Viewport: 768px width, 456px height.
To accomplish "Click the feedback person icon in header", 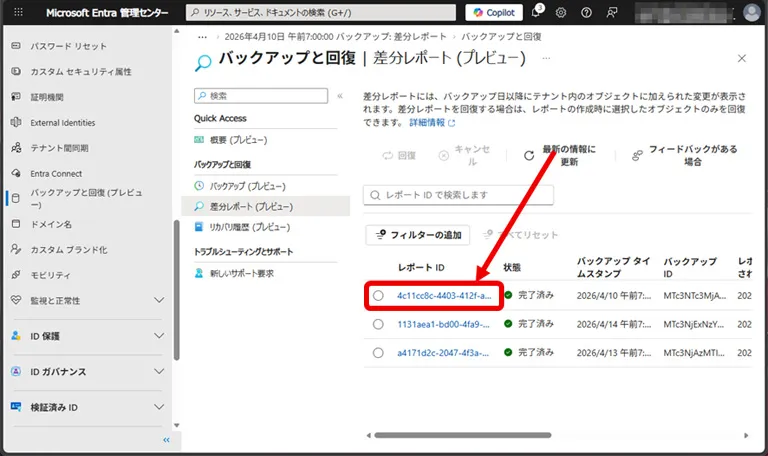I will [612, 13].
